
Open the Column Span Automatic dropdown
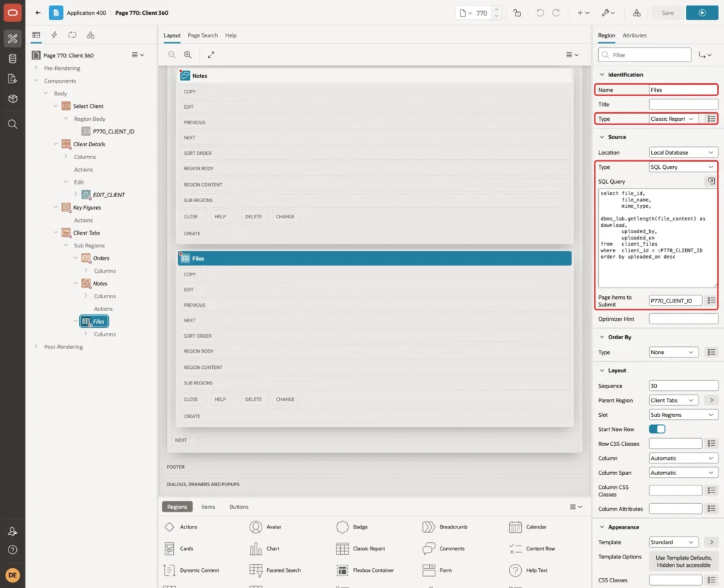pyautogui.click(x=684, y=473)
